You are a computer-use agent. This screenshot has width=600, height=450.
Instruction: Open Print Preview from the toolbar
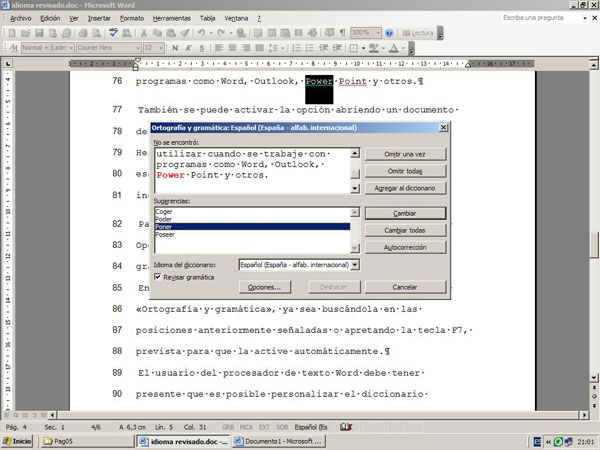click(x=96, y=33)
